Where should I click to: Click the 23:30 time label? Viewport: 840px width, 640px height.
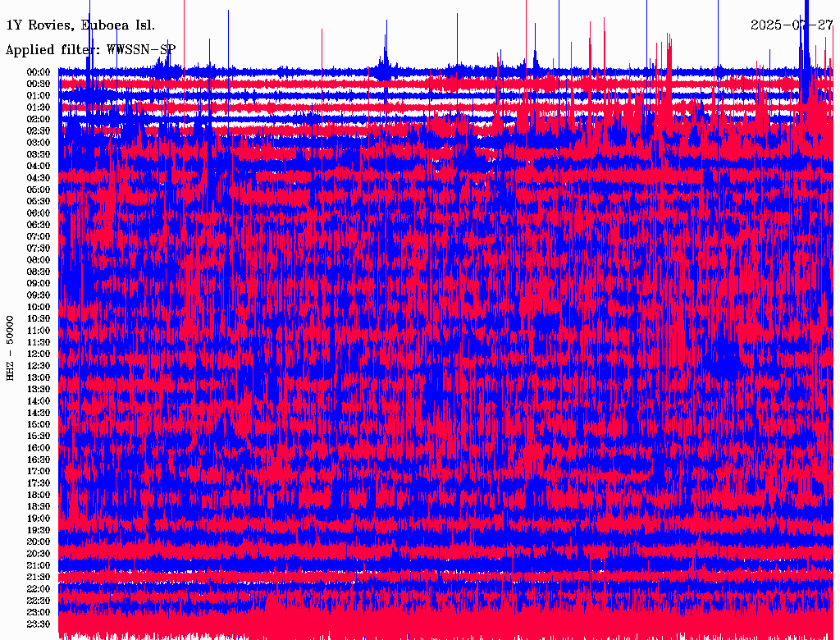click(x=39, y=624)
